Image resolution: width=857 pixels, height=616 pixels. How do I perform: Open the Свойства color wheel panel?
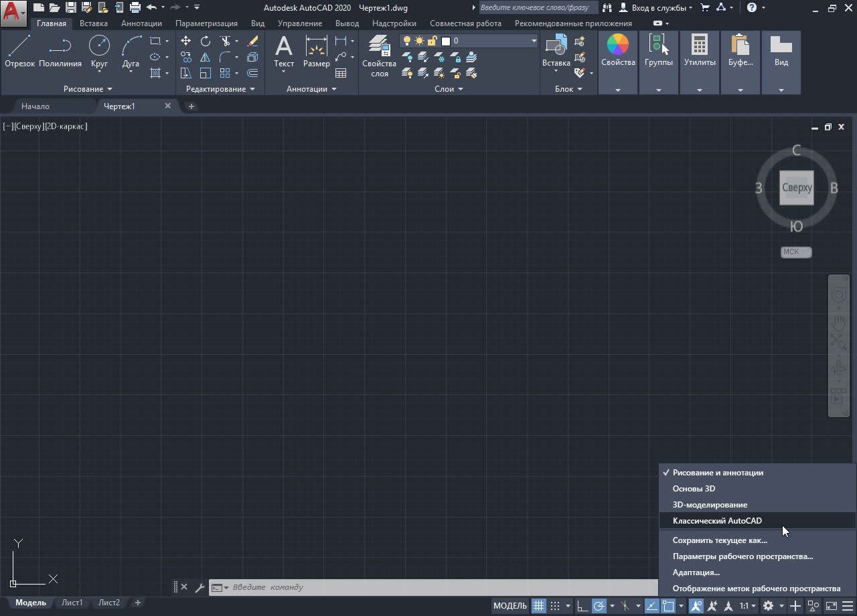pos(618,51)
